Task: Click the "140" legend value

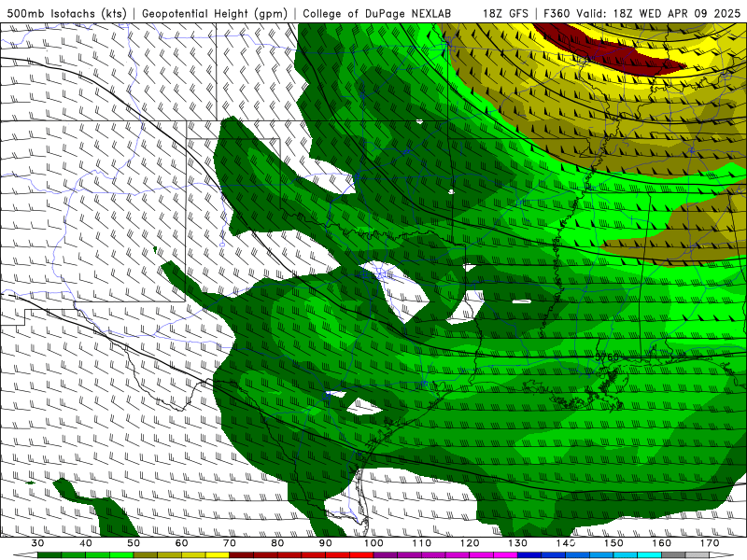Action: 566,543
